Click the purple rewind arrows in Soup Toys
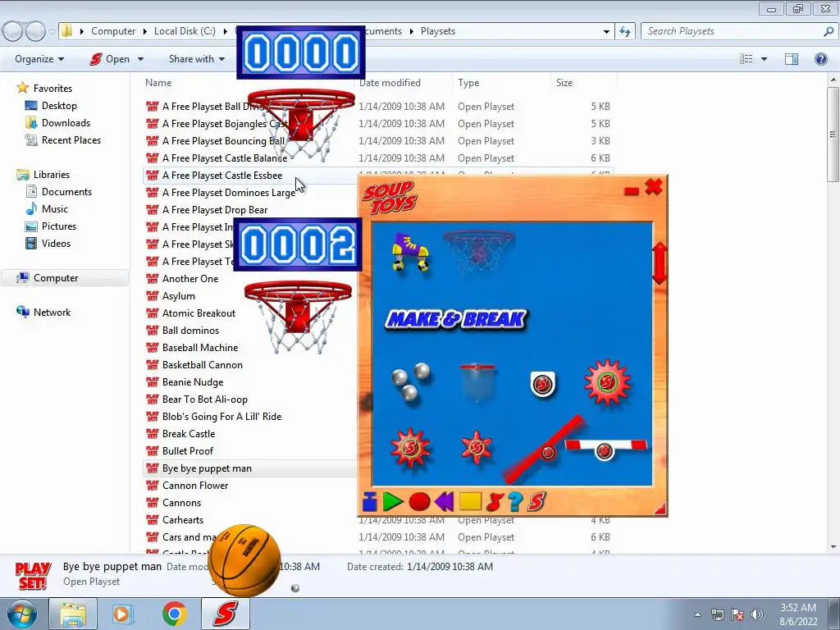840x630 pixels. point(444,502)
